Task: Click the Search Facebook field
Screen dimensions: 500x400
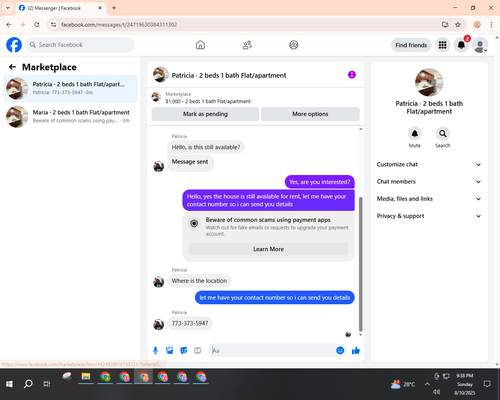Action: point(80,45)
